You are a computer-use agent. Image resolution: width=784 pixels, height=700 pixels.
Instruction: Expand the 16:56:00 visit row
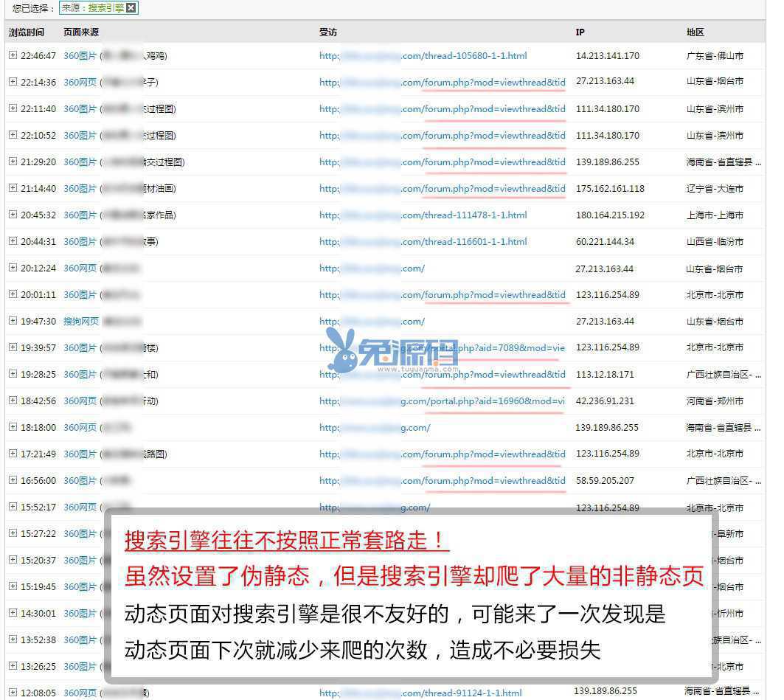pos(13,480)
